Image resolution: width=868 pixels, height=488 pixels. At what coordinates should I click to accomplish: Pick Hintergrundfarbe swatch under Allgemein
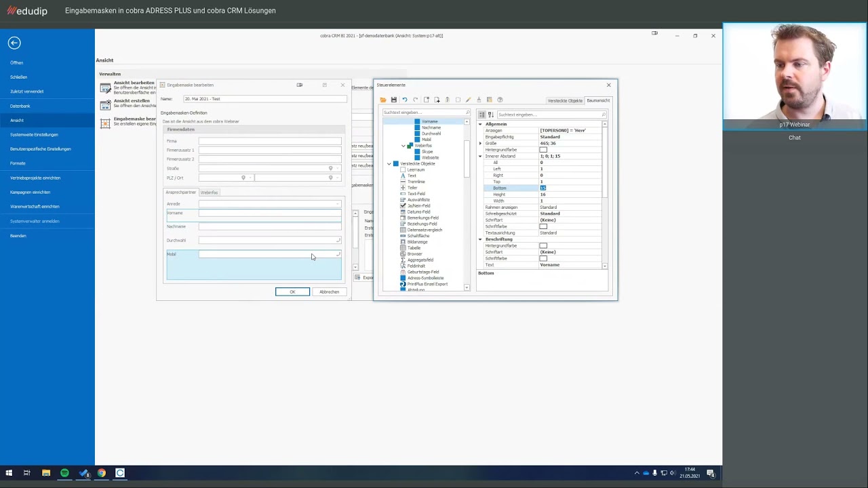(543, 150)
